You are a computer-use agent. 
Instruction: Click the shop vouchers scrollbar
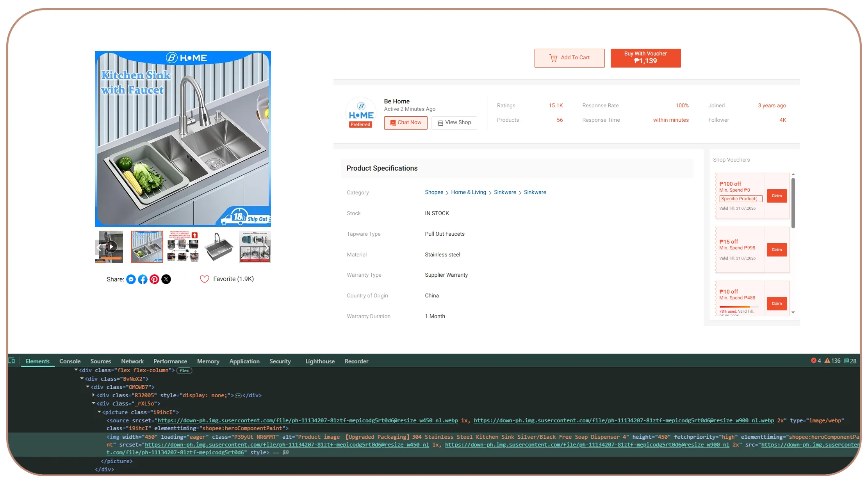coord(793,203)
